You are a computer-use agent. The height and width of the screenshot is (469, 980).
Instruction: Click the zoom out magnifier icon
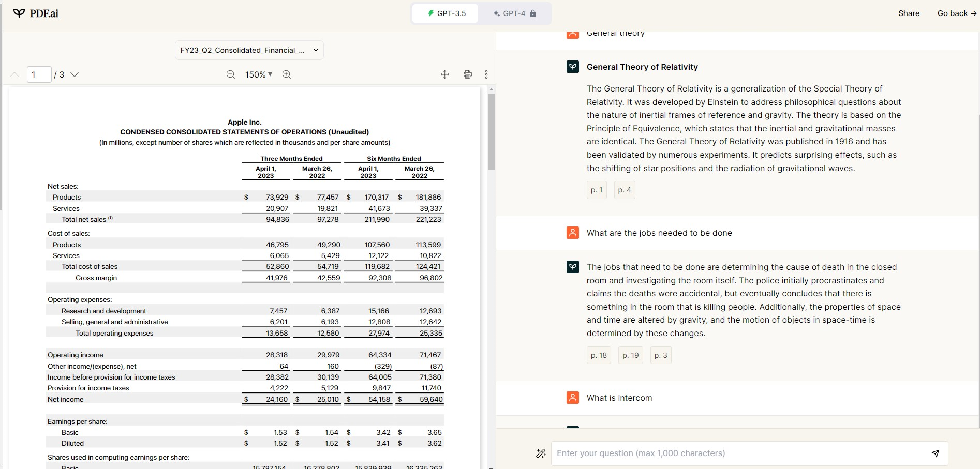pyautogui.click(x=231, y=74)
